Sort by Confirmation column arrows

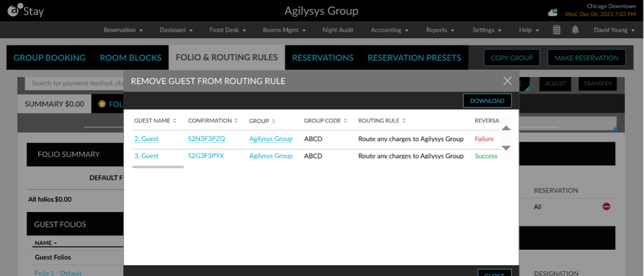point(236,121)
